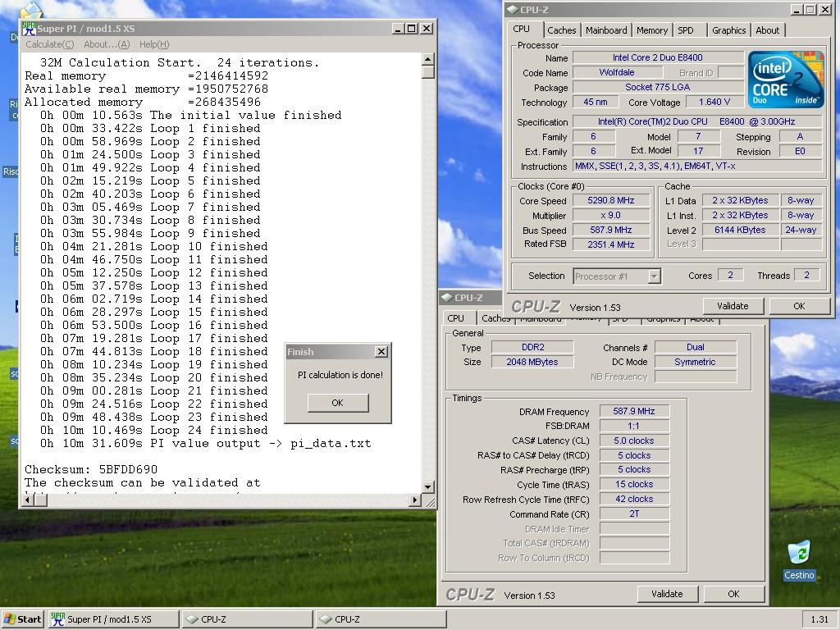This screenshot has height=630, width=840.
Task: Click the Intel Core 2 Duo logo
Action: coord(785,80)
